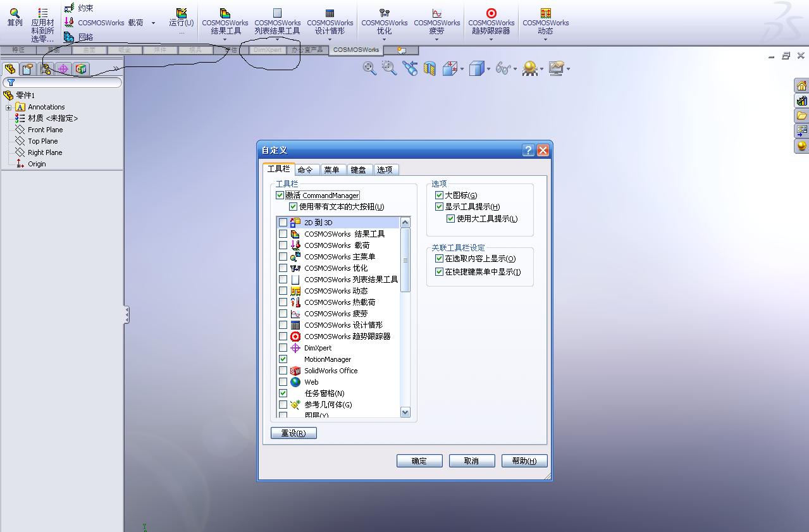The width and height of the screenshot is (809, 532).
Task: Open the PropertyManager tab icon
Action: (28, 69)
